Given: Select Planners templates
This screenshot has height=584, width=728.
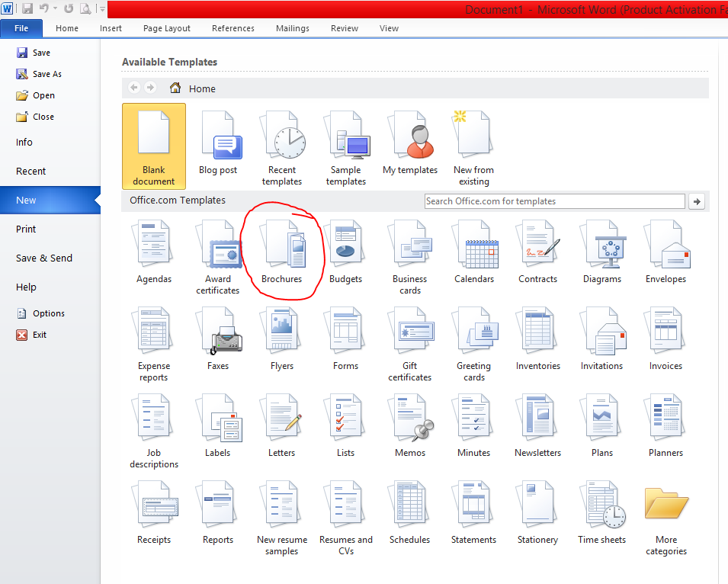Looking at the screenshot, I should pyautogui.click(x=665, y=425).
